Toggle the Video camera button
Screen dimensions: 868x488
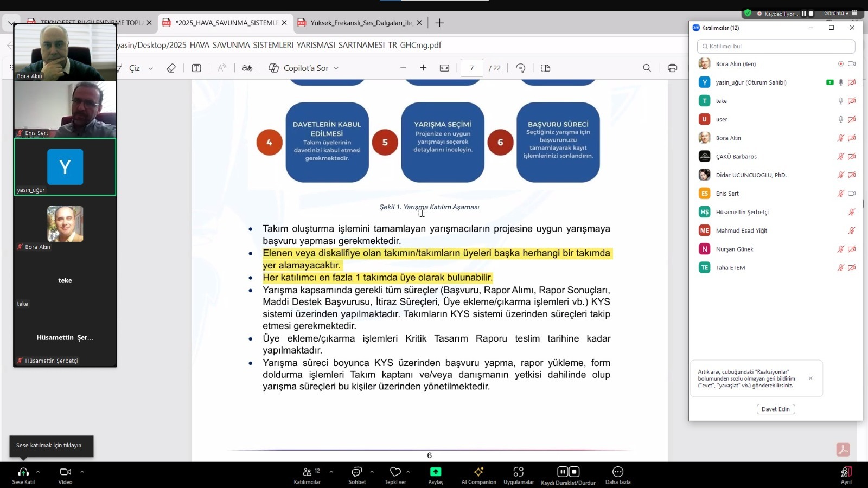(x=65, y=474)
